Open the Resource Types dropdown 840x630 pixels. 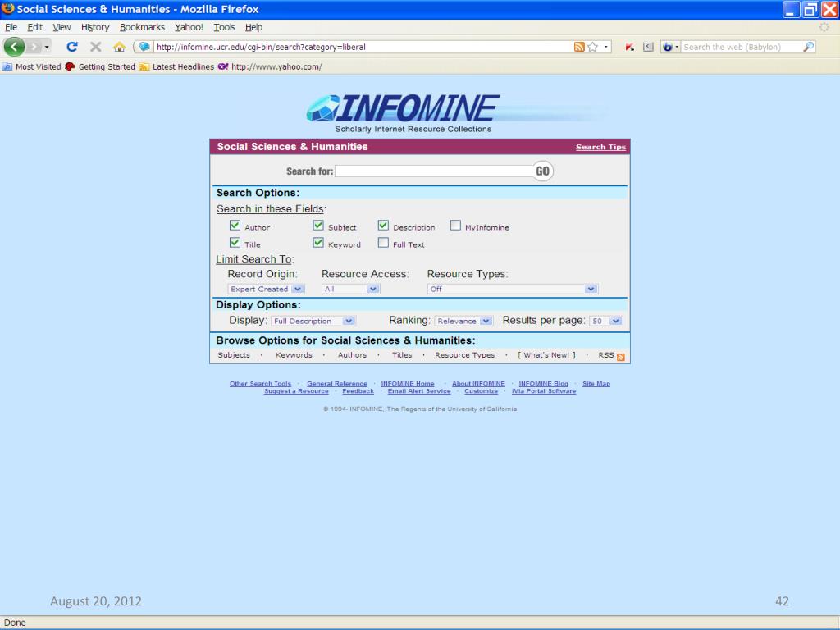(512, 289)
